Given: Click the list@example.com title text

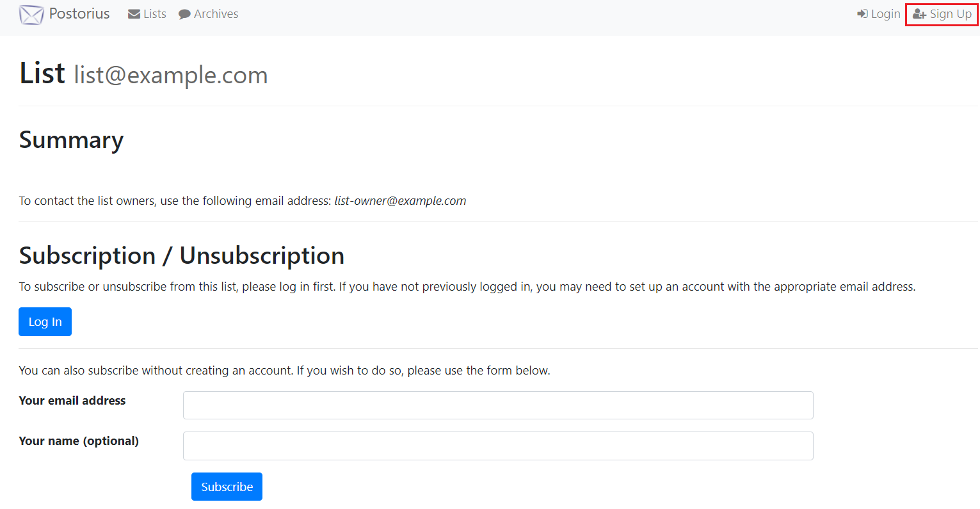Looking at the screenshot, I should click(171, 76).
